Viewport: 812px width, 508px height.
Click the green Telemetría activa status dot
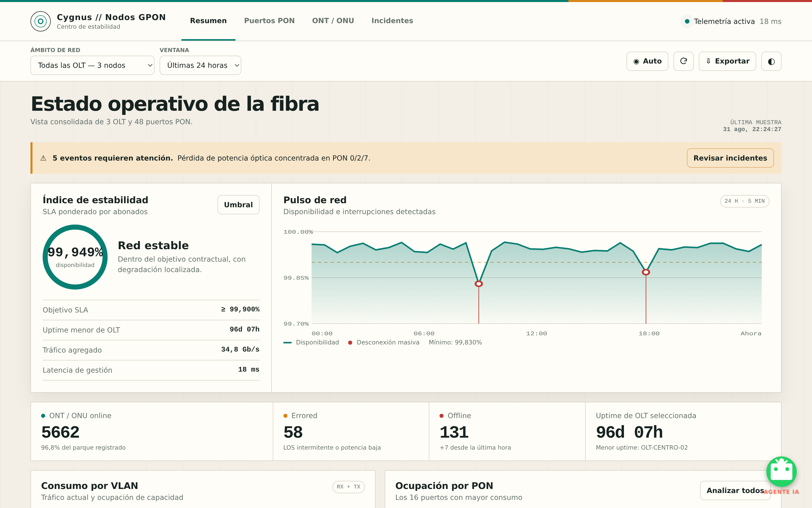tap(687, 22)
